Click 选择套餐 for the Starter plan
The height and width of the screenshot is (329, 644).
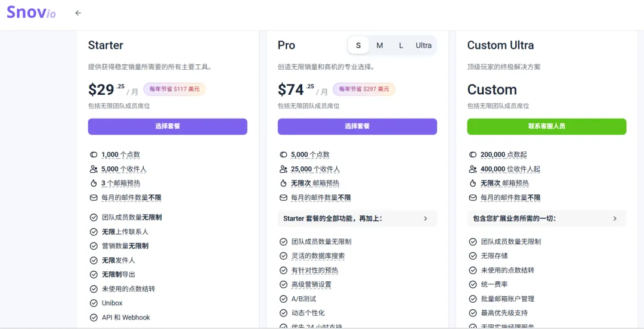point(168,126)
